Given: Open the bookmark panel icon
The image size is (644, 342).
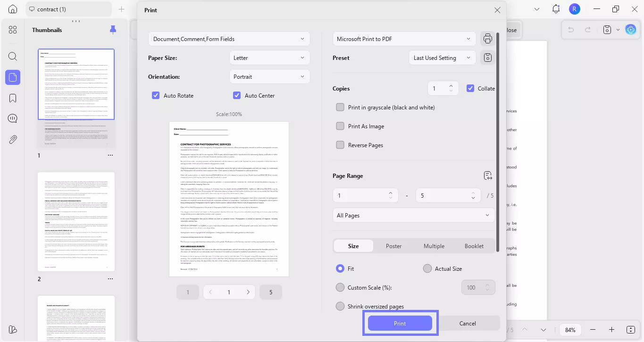Looking at the screenshot, I should click(13, 98).
